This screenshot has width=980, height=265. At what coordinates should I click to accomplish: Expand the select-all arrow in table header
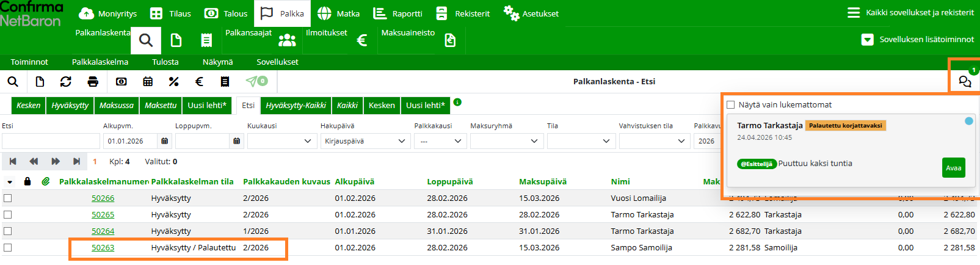click(10, 182)
